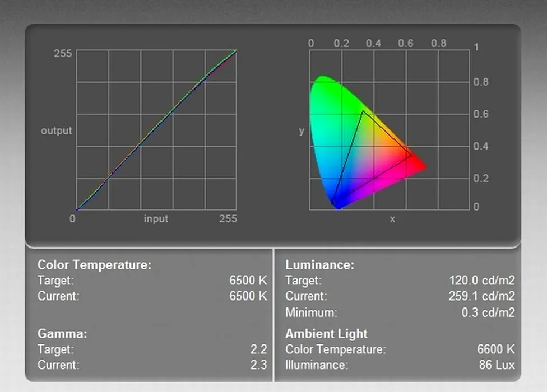Viewport: 547px width, 392px height.
Task: Select the minimum luminance 0.3 cd/m2 value
Action: tap(488, 312)
